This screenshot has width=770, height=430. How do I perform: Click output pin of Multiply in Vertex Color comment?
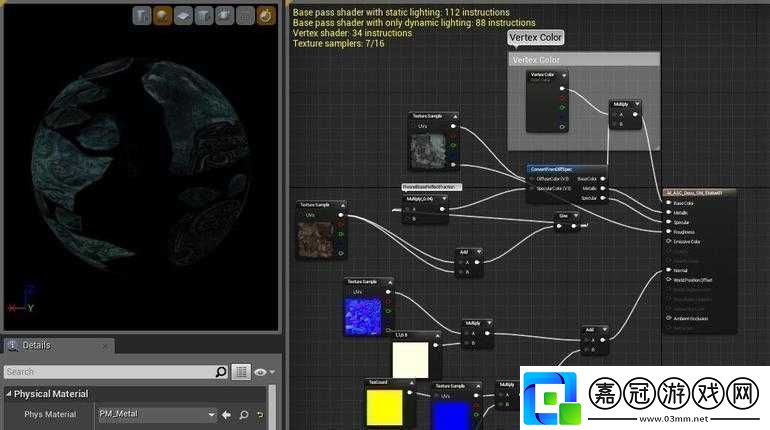pos(635,114)
